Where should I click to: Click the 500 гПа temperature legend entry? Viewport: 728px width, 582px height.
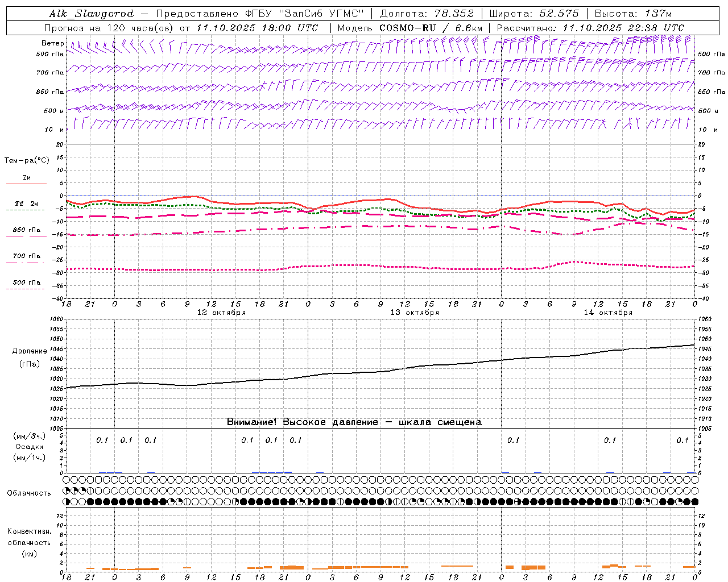[x=27, y=282]
